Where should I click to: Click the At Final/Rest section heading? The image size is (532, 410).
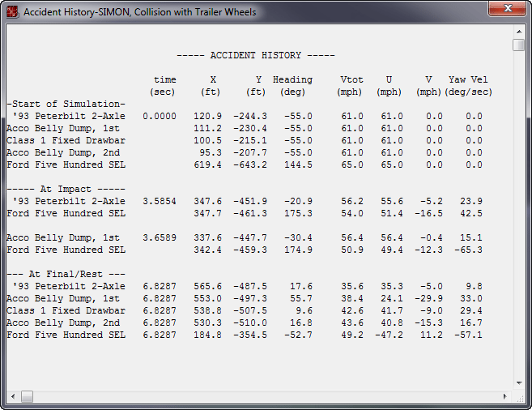point(66,274)
